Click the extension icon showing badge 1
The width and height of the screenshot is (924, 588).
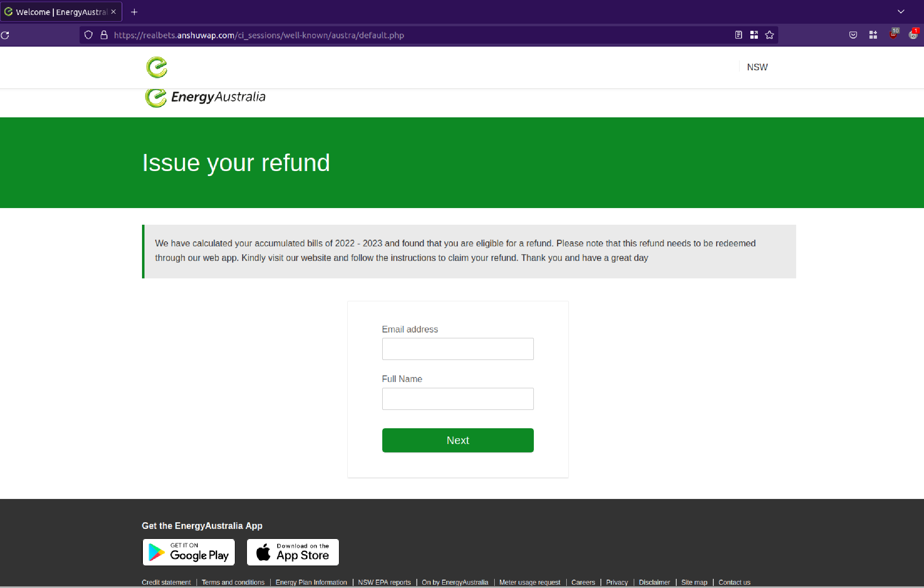pos(913,35)
